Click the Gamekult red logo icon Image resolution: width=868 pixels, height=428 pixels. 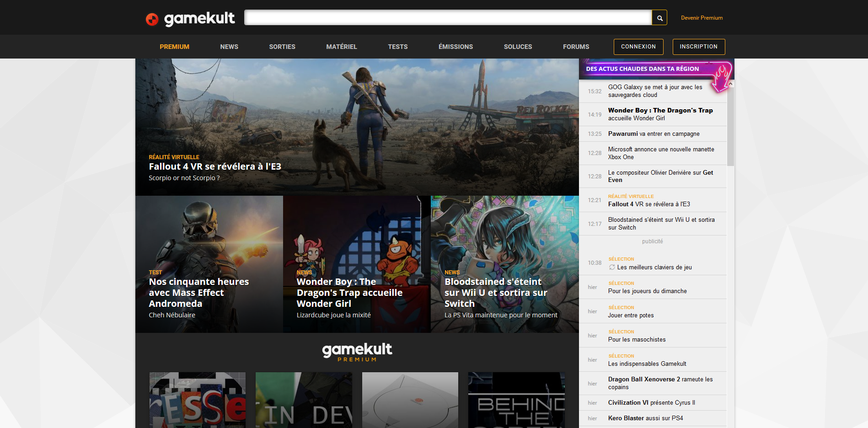point(152,19)
